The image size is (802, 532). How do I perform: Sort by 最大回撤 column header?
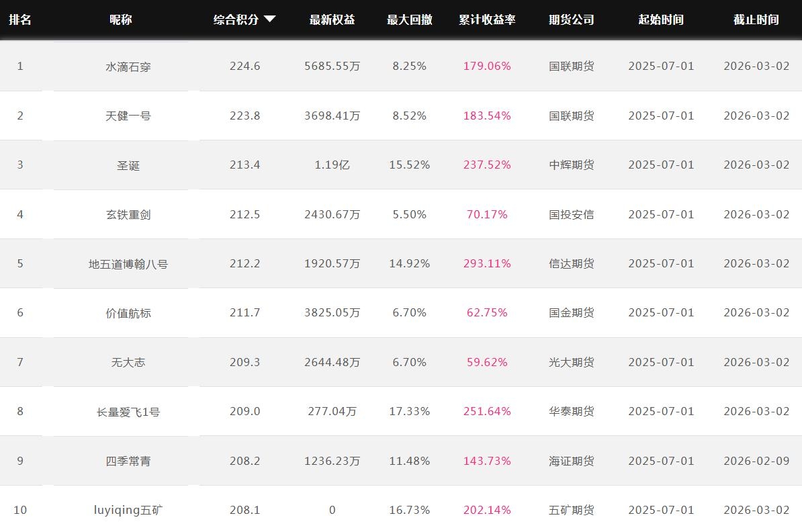[409, 19]
